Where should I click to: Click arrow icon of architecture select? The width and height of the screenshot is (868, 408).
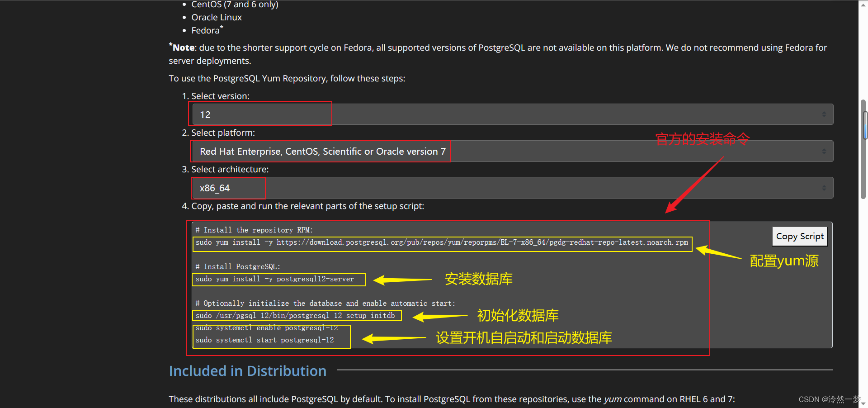tap(824, 188)
